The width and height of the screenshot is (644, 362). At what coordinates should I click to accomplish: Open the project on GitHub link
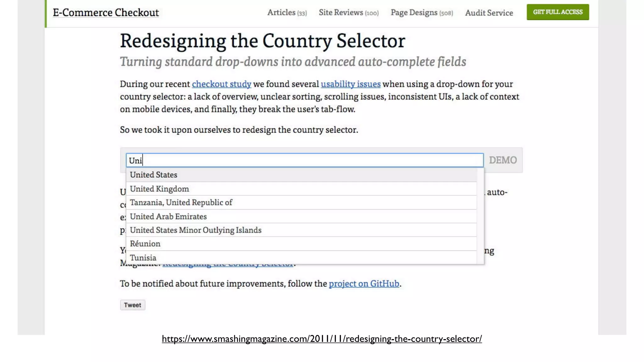point(364,284)
